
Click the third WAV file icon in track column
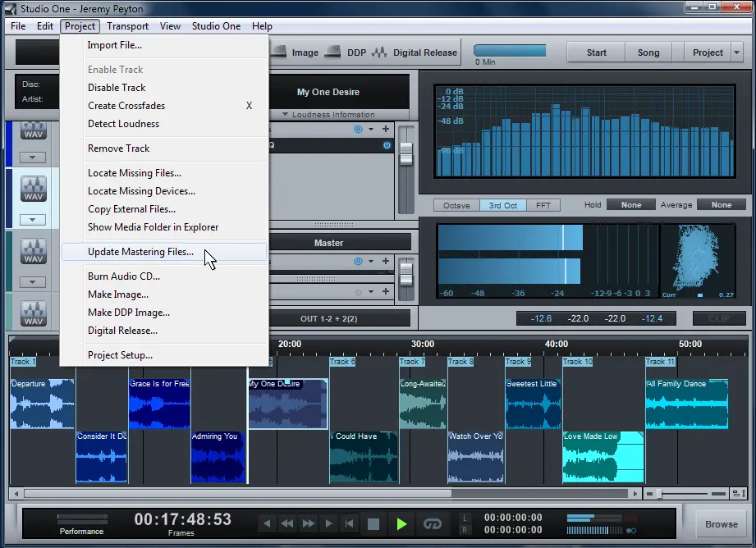(34, 251)
